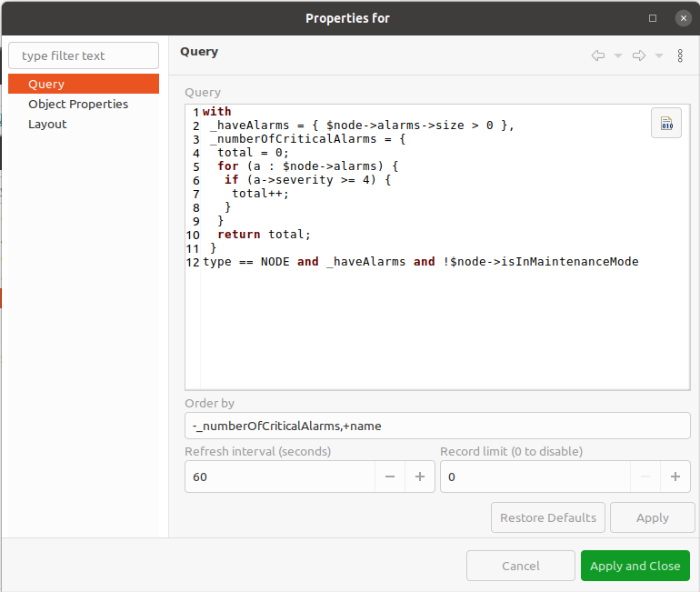Click the back navigation arrow icon

598,55
